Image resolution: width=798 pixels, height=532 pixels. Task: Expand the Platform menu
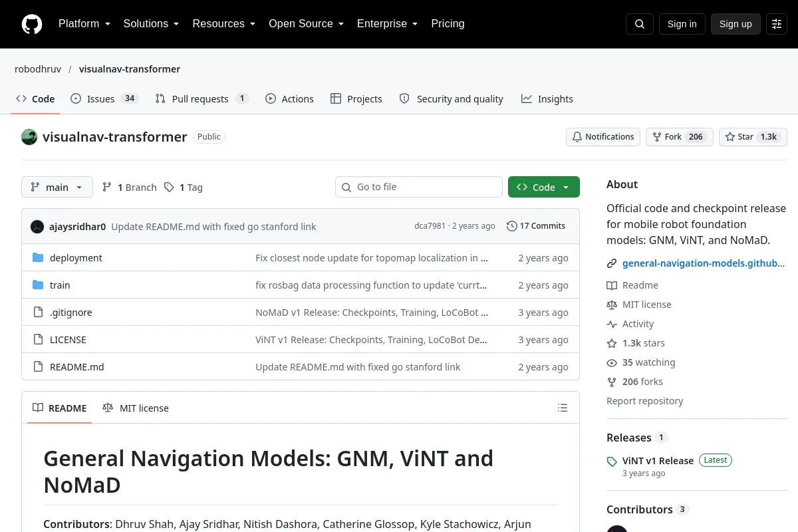coord(84,24)
